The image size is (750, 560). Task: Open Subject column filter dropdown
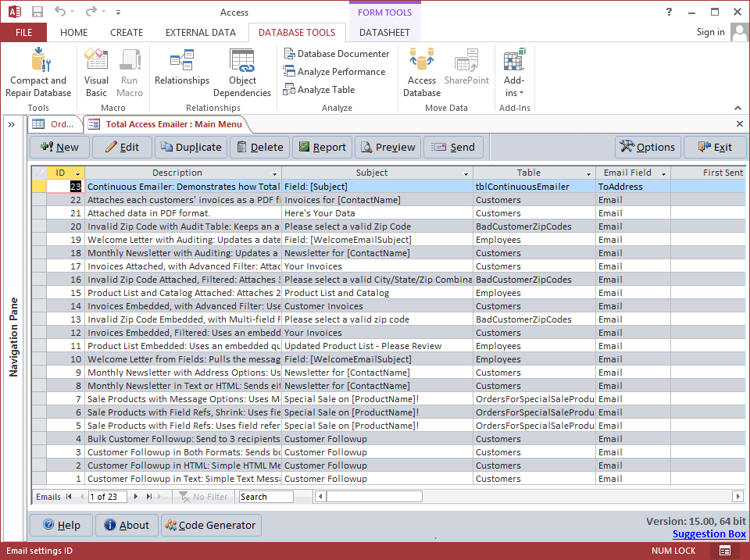click(466, 173)
